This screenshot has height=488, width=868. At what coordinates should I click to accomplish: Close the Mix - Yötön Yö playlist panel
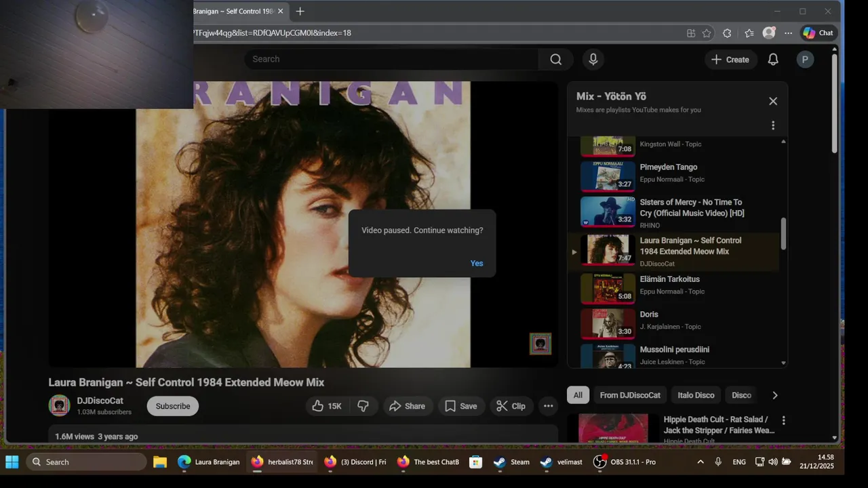coord(773,101)
